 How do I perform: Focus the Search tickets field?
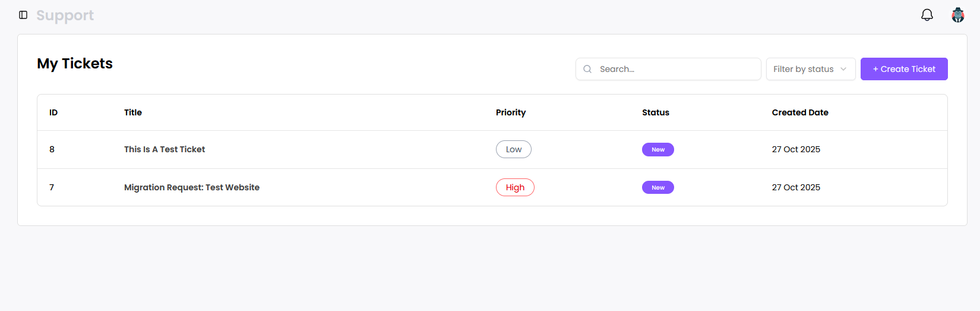coord(668,69)
